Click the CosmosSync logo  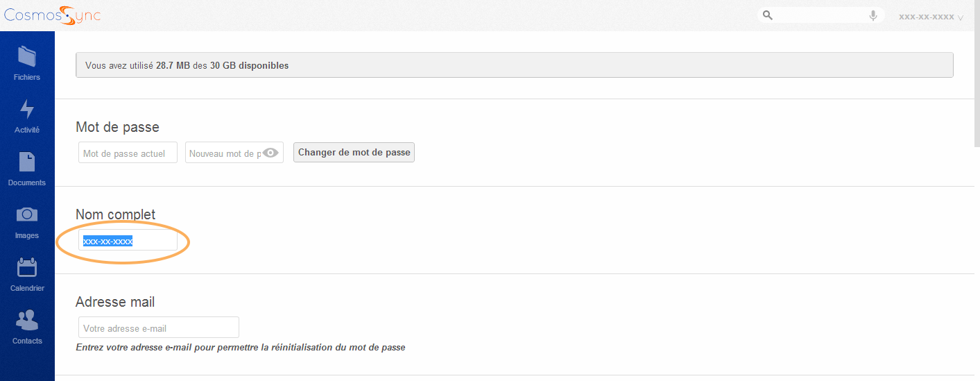click(x=52, y=15)
